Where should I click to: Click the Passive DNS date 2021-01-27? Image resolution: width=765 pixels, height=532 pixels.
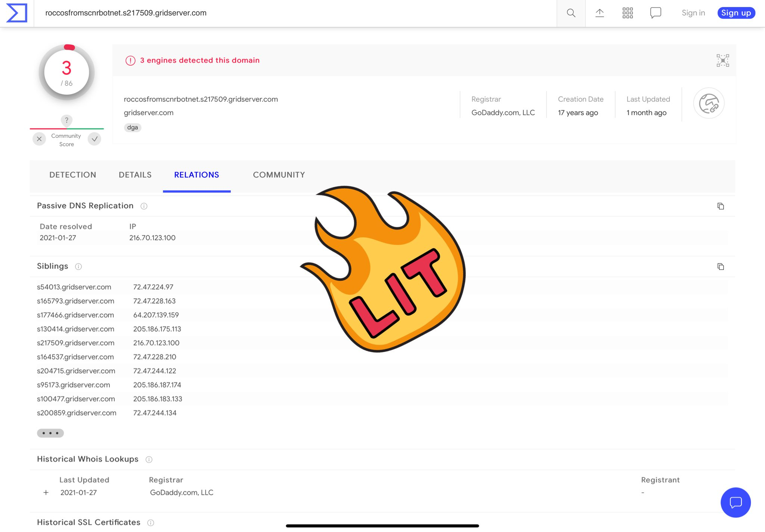pyautogui.click(x=58, y=238)
